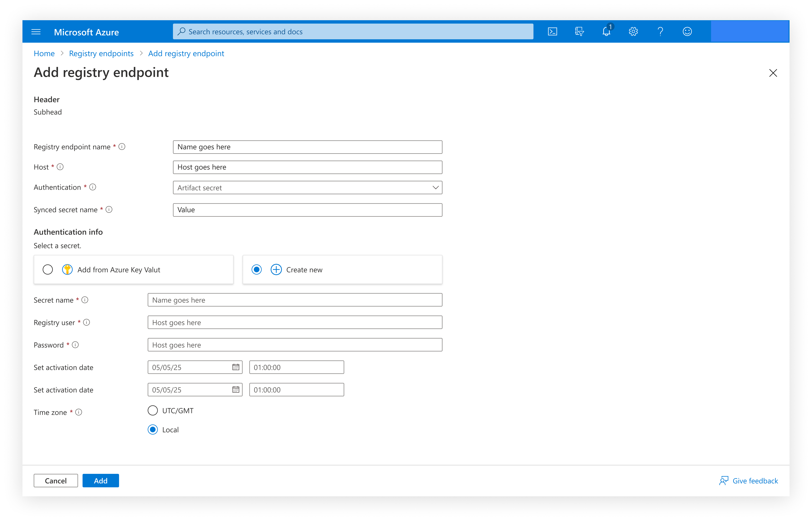Select Add from Azure Key Vault radio
The height and width of the screenshot is (521, 812).
point(48,270)
